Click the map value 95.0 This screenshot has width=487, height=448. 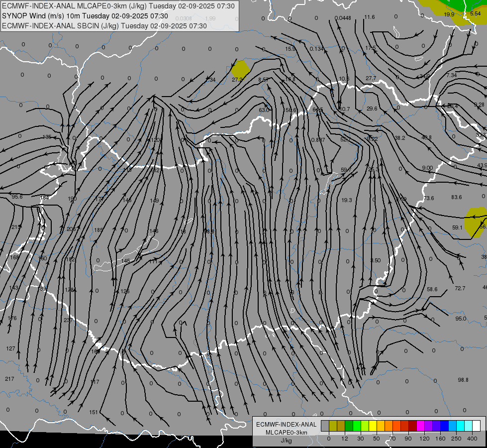[461, 319]
